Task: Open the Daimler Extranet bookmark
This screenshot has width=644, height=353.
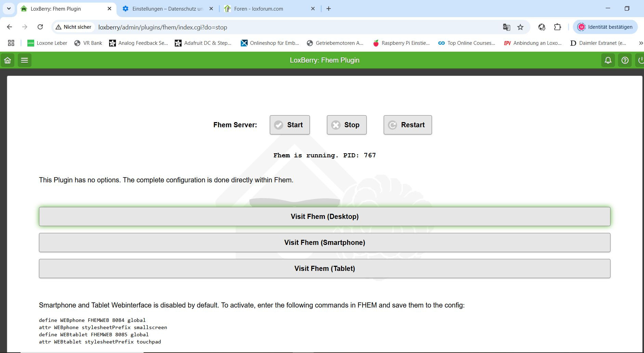Action: click(598, 43)
